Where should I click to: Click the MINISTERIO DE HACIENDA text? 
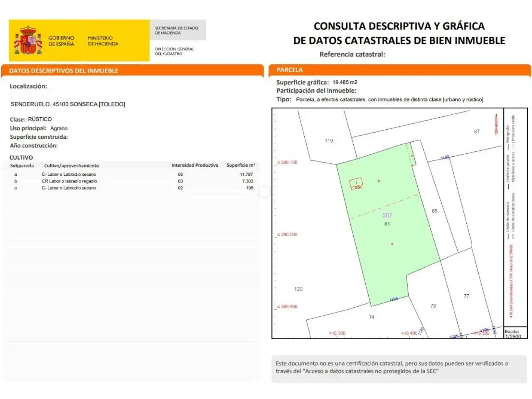pyautogui.click(x=103, y=41)
